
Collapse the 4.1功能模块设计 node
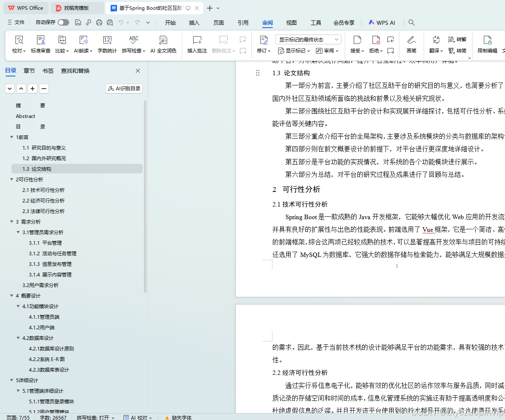click(x=18, y=306)
